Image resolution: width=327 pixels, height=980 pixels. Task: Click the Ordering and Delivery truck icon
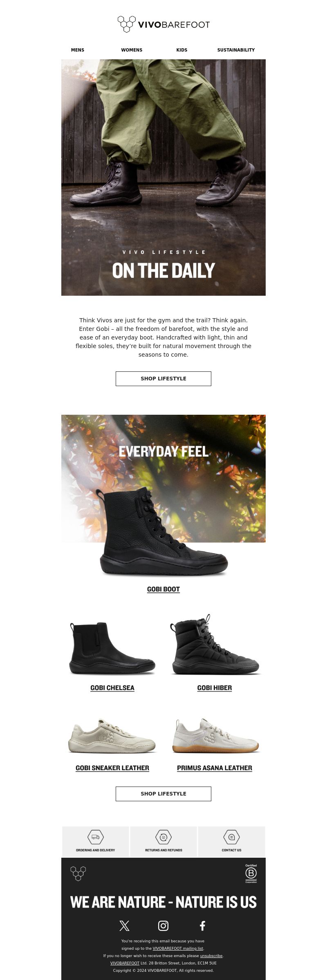96,837
